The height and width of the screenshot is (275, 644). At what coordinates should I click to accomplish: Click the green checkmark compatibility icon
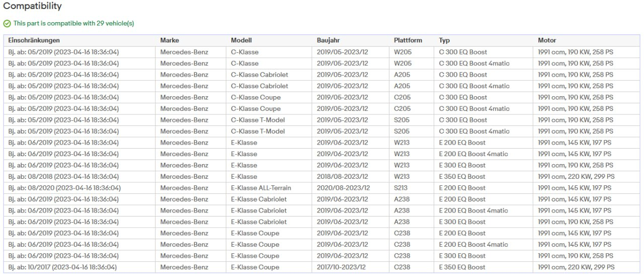pyautogui.click(x=7, y=24)
